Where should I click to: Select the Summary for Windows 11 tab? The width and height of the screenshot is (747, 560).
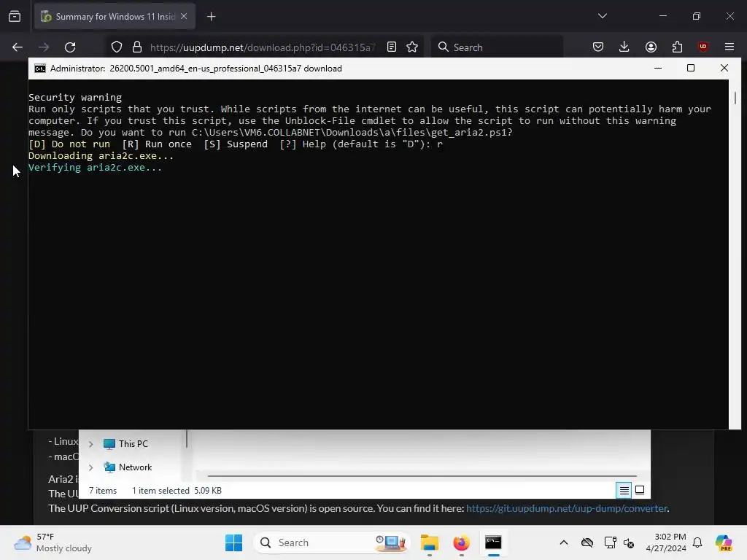tap(115, 16)
